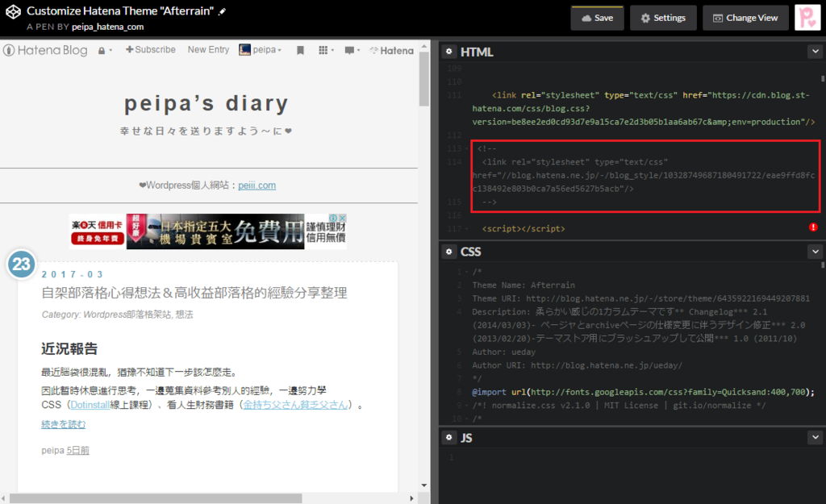Click New Entry in Hatena toolbar

(x=209, y=49)
